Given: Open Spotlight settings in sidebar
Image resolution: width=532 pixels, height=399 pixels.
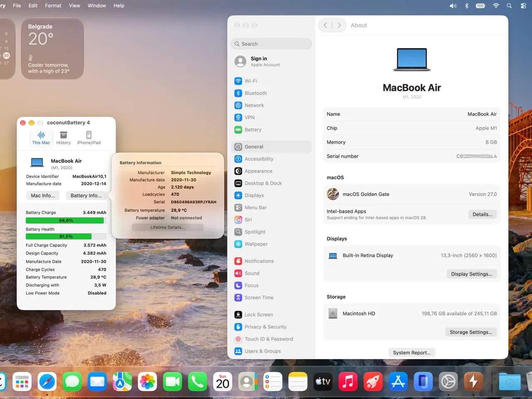Looking at the screenshot, I should coord(271,232).
